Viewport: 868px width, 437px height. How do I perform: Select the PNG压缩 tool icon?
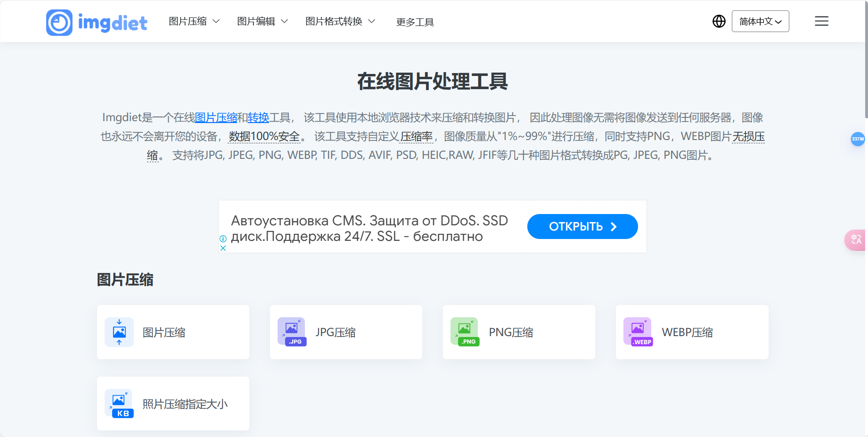point(465,332)
